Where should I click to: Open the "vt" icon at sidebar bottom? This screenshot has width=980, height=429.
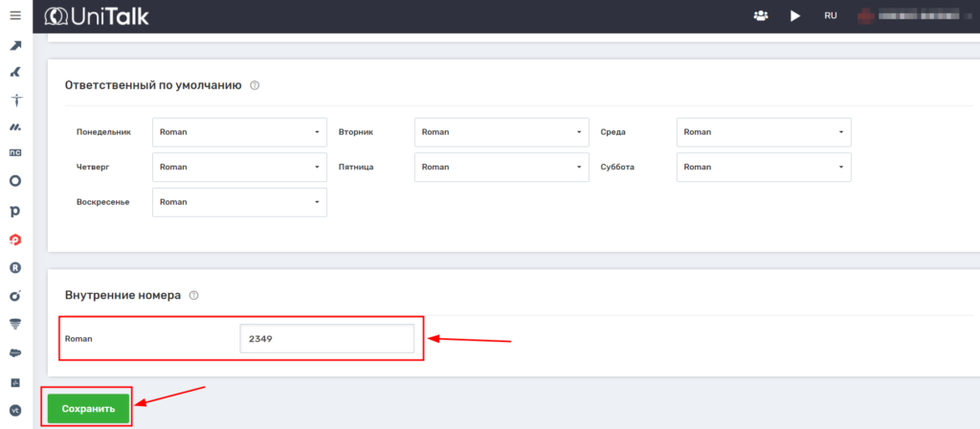[15, 410]
